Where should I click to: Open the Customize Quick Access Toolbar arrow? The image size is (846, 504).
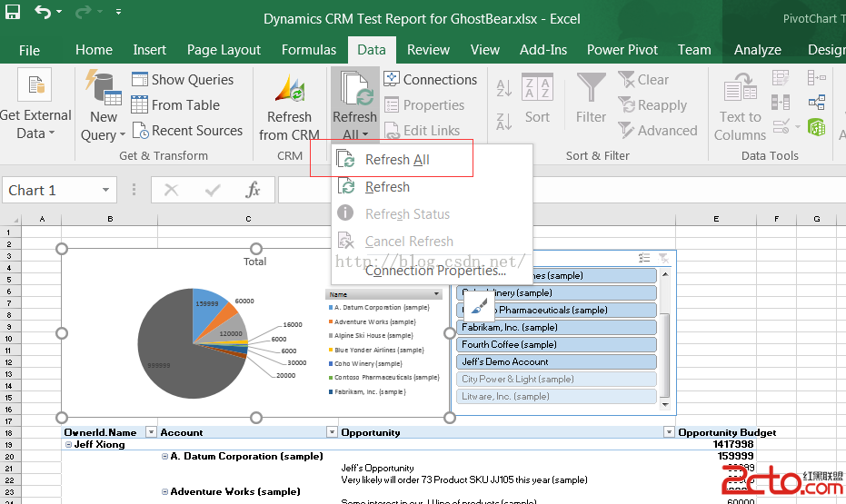pyautogui.click(x=118, y=11)
